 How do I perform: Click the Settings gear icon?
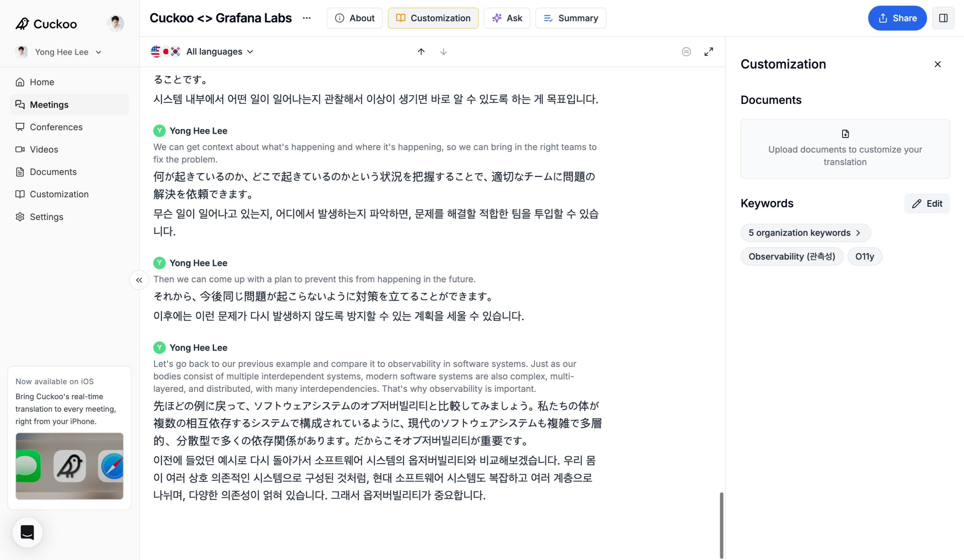20,217
